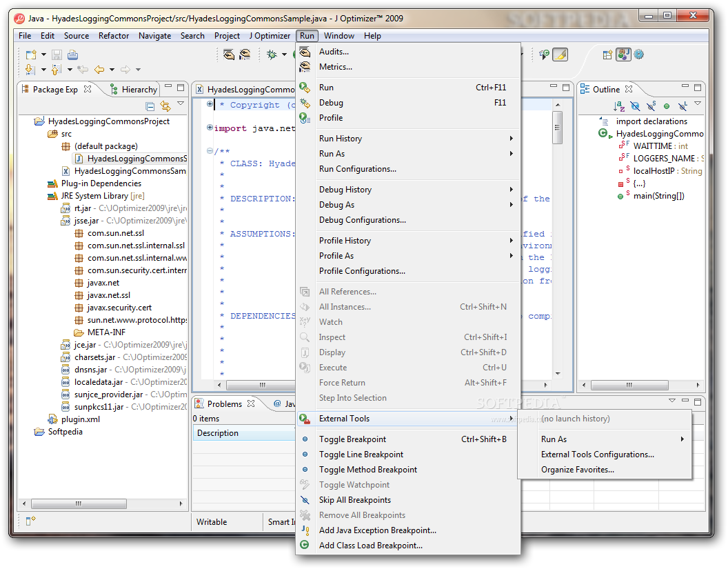Click the Collapse All icon in Package Explorer
Image resolution: width=728 pixels, height=569 pixels.
point(150,106)
